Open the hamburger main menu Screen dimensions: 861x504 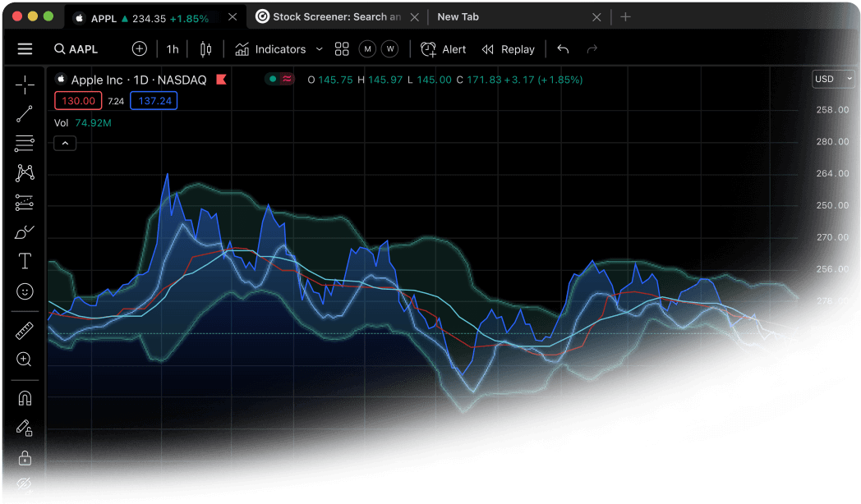(x=25, y=49)
